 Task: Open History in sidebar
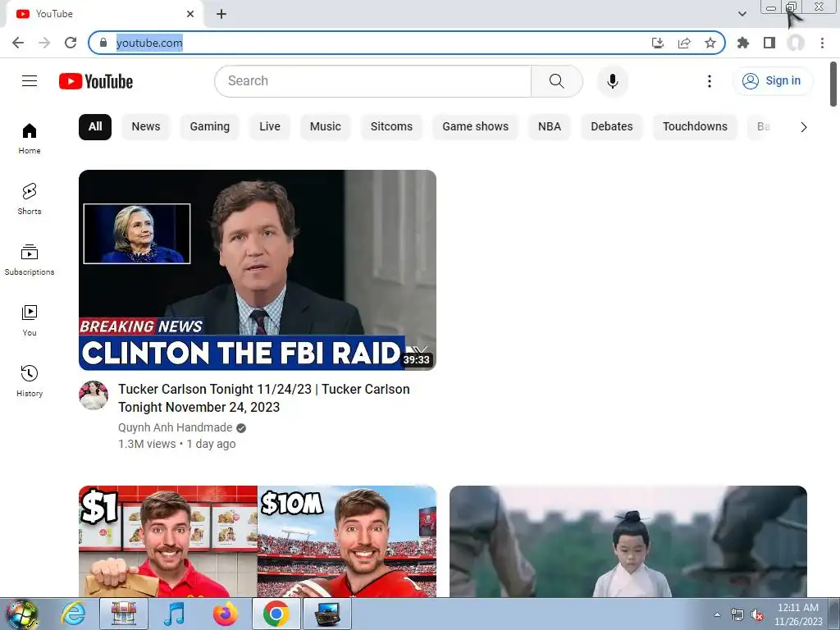30,381
